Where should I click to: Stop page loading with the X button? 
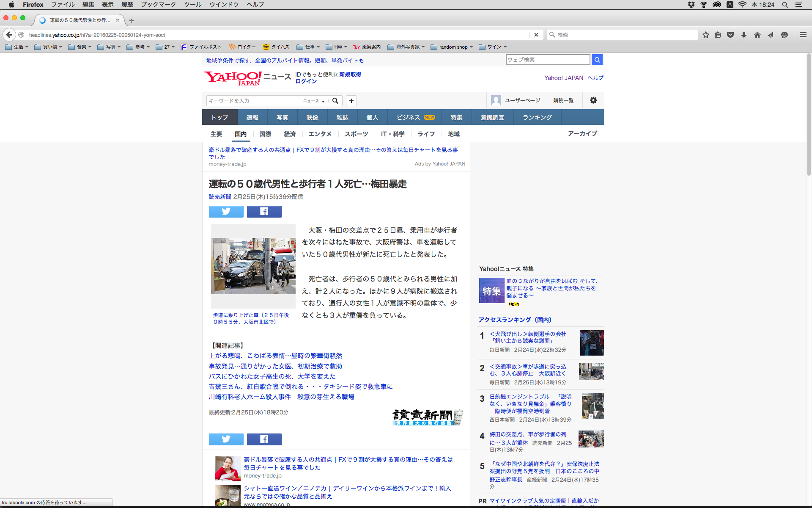click(x=536, y=35)
